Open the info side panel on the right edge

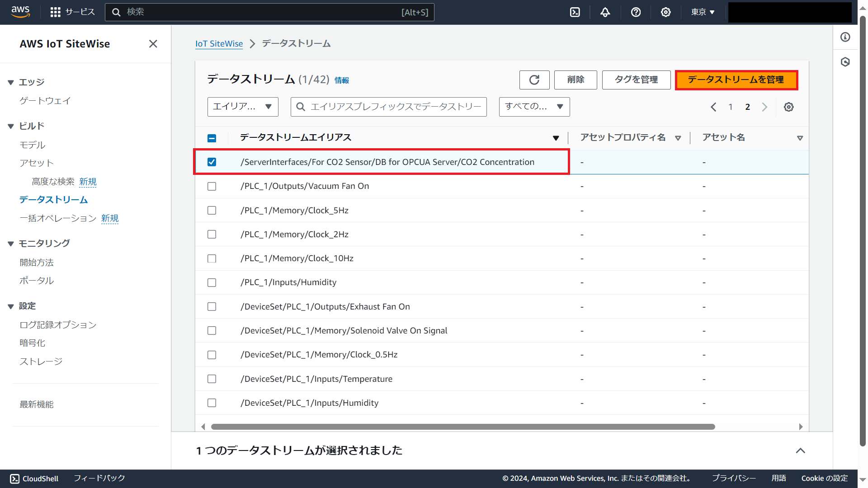[845, 37]
